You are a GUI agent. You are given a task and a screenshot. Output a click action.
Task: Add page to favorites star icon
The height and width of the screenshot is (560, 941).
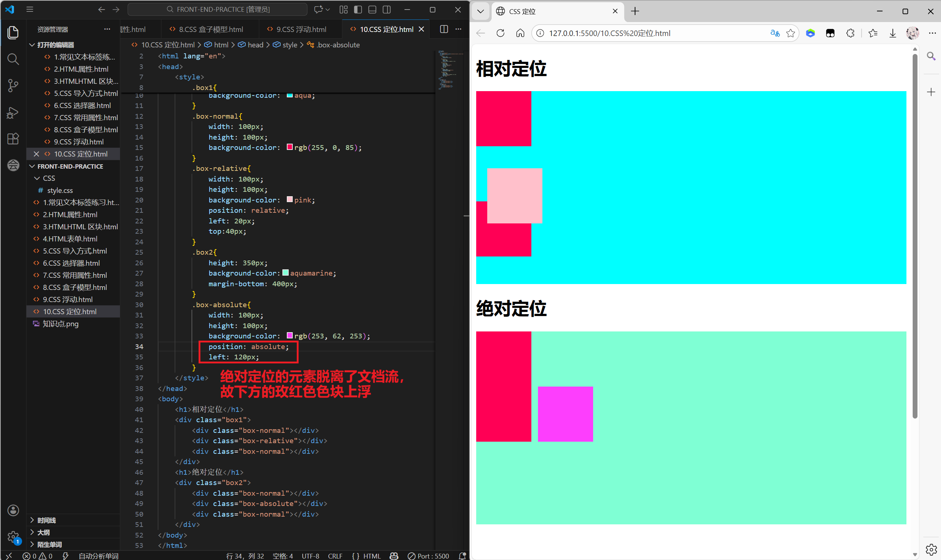(790, 33)
